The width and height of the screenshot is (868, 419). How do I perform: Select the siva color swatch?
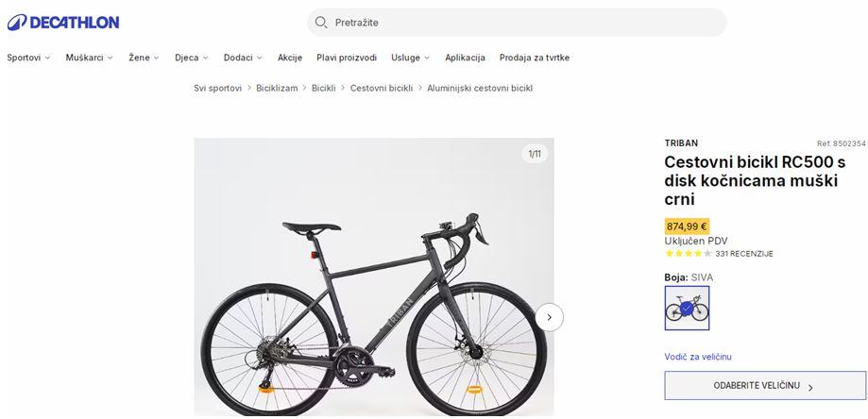(687, 308)
